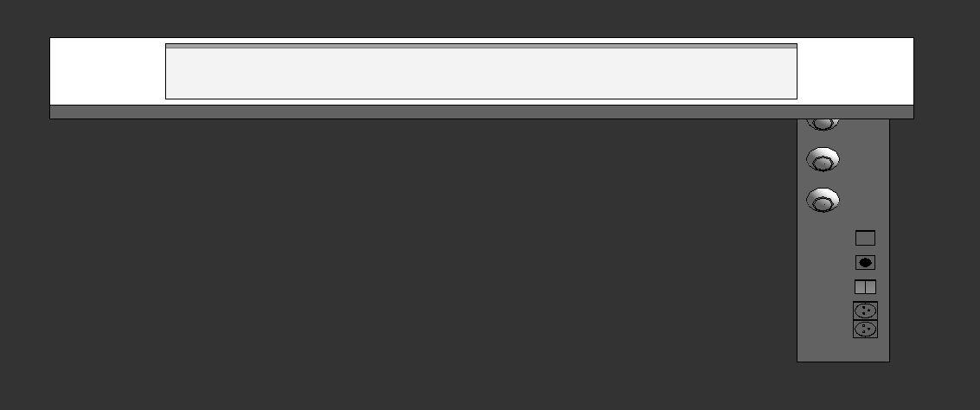
Task: Click the thin gray strip atop the inset
Action: (481, 46)
